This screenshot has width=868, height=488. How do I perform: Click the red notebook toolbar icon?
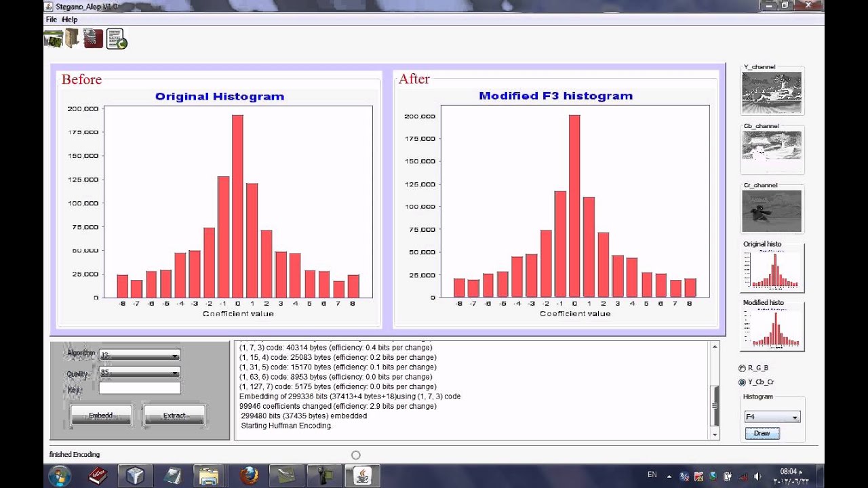(x=94, y=39)
